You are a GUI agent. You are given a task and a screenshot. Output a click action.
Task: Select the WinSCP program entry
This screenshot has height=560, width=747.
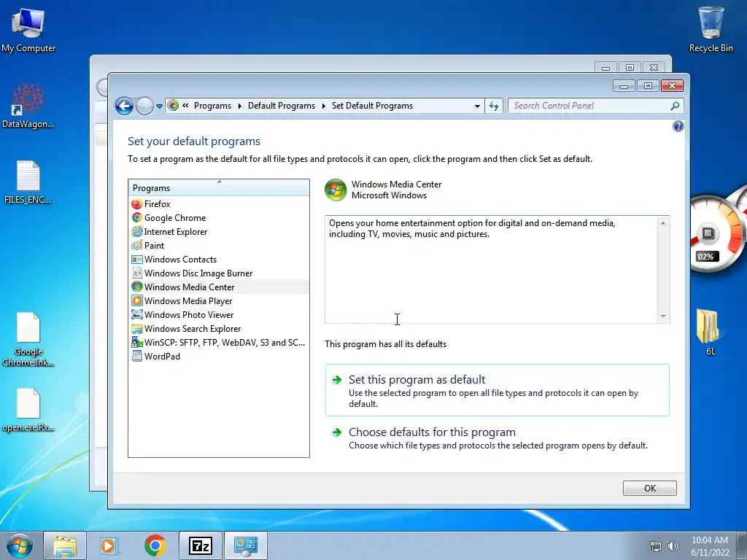click(219, 342)
